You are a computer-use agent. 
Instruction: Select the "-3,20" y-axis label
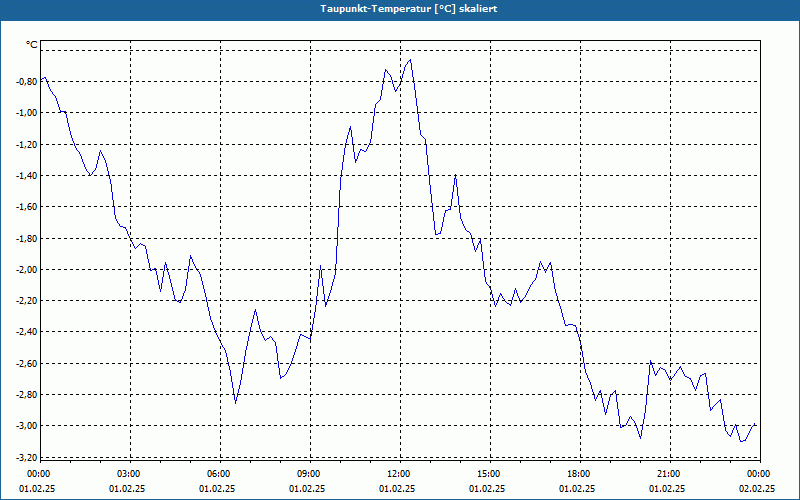coord(27,457)
